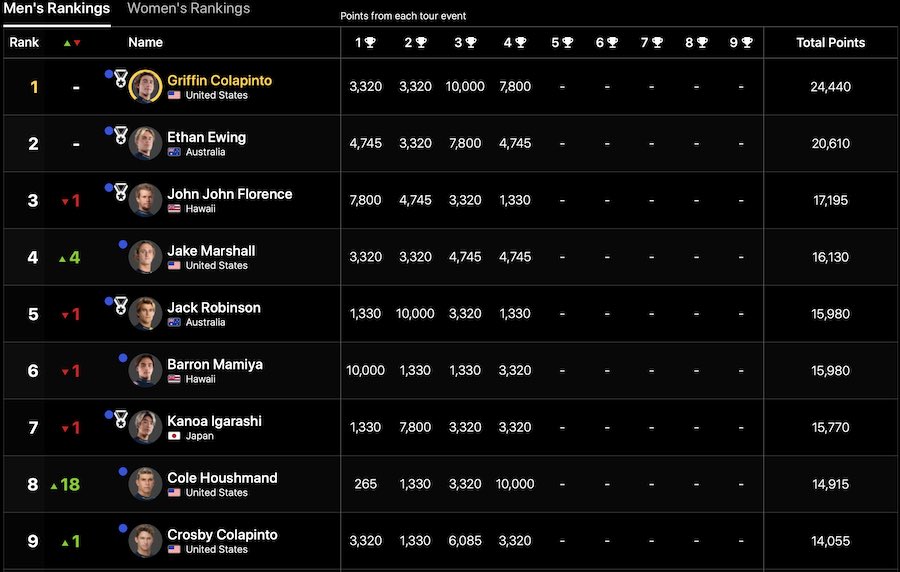Click blue dot beside Crosby Colapinto

[x=122, y=528]
